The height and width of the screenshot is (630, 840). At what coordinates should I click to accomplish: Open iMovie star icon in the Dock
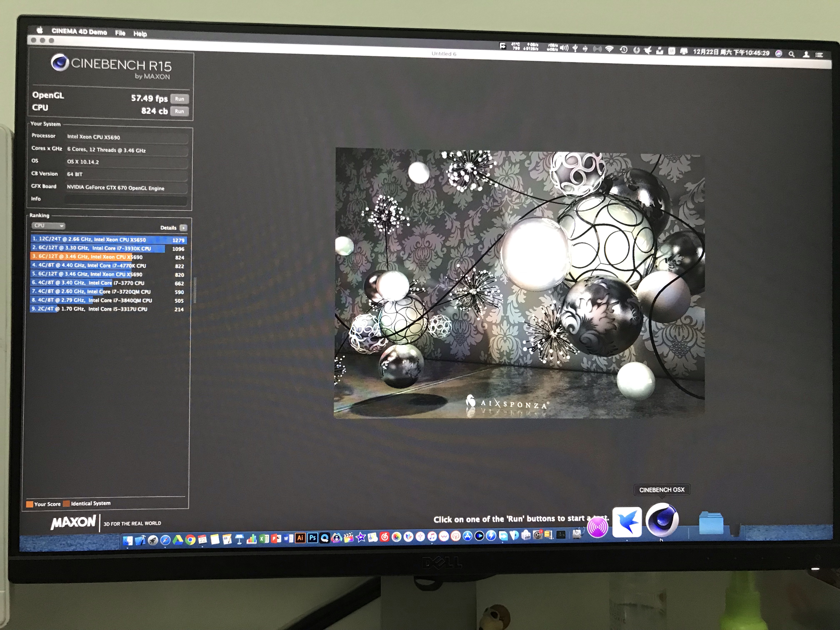click(x=361, y=537)
